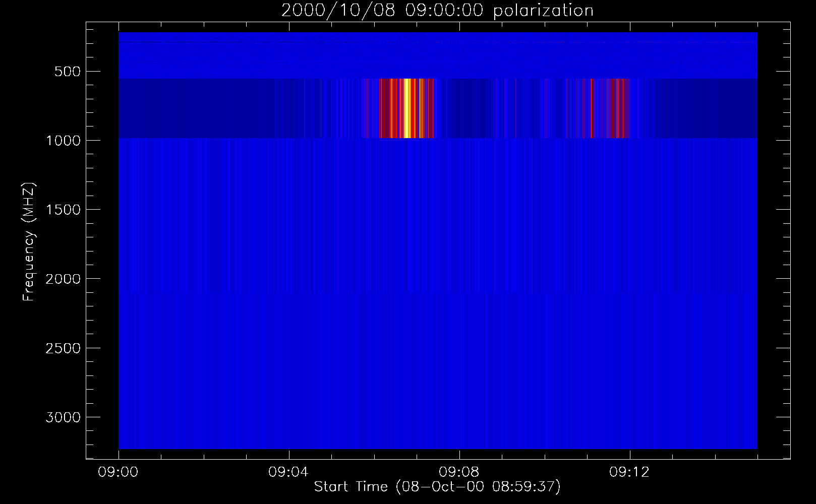The image size is (816, 504).
Task: Click the 1000 frequency tick label
Action: (x=63, y=141)
